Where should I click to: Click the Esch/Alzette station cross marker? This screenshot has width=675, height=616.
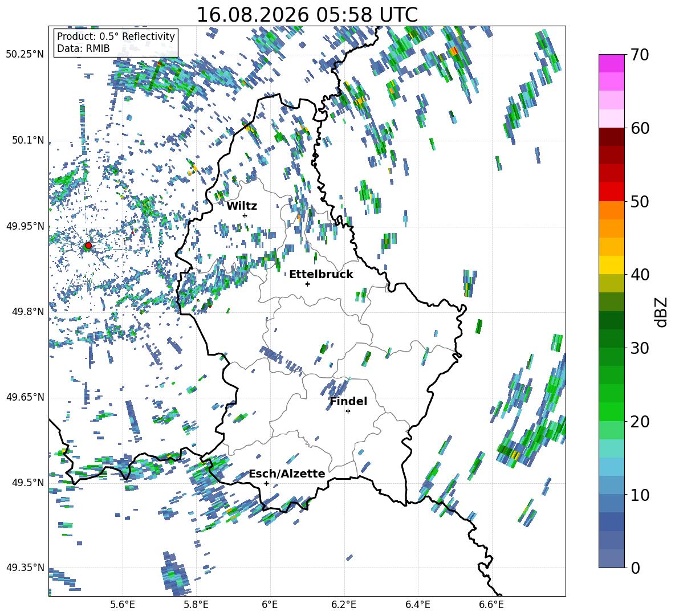266,483
